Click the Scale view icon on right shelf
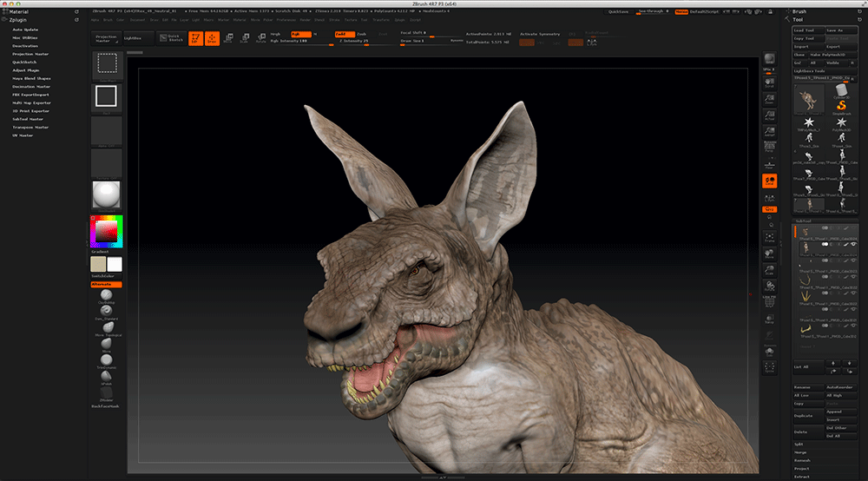The image size is (868, 481). (x=769, y=270)
